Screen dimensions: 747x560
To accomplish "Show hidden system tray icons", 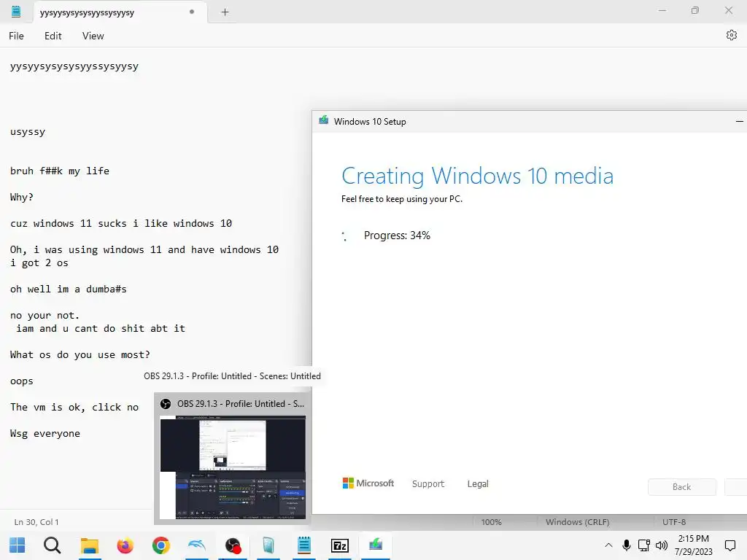I will click(608, 545).
